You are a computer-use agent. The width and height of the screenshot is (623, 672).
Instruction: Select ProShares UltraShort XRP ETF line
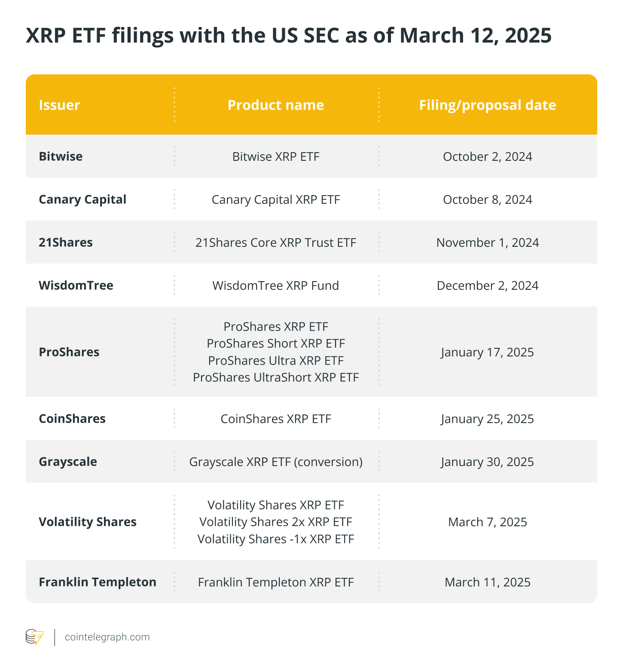pos(276,377)
